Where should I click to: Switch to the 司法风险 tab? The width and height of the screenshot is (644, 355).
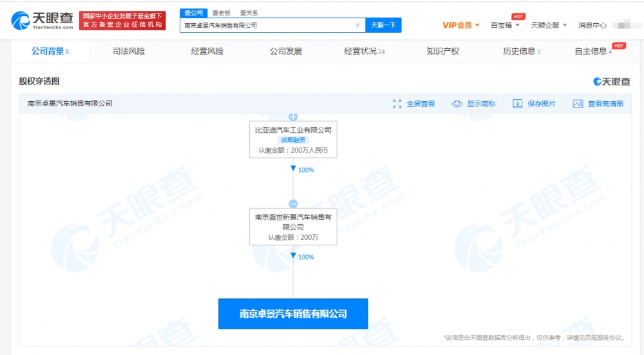click(129, 51)
